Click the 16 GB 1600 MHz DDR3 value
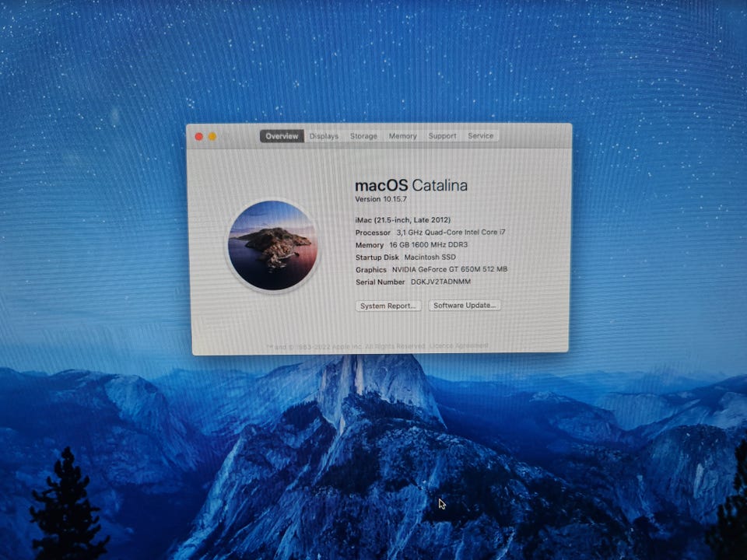The width and height of the screenshot is (747, 560). [x=428, y=245]
